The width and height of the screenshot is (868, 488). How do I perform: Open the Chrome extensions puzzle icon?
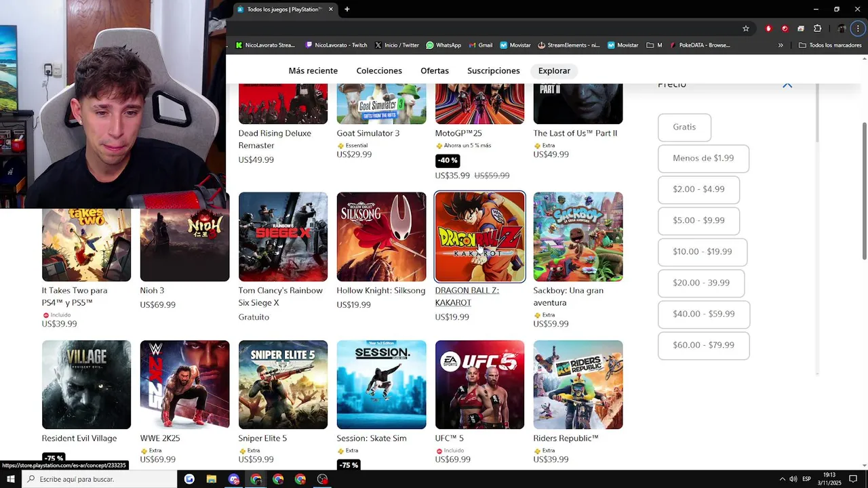coord(817,28)
